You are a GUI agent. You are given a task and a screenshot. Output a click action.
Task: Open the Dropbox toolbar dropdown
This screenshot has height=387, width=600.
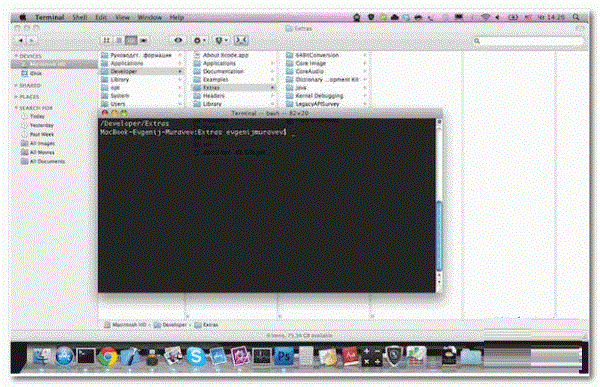[221, 40]
